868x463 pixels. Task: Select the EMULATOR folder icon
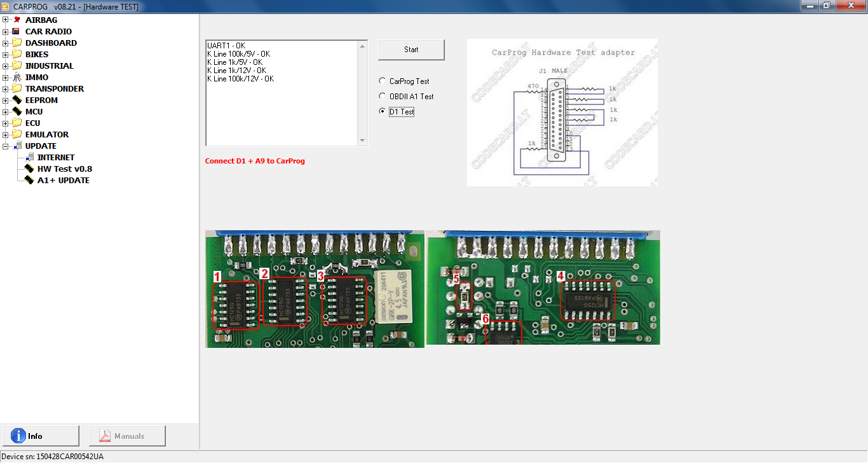[17, 134]
